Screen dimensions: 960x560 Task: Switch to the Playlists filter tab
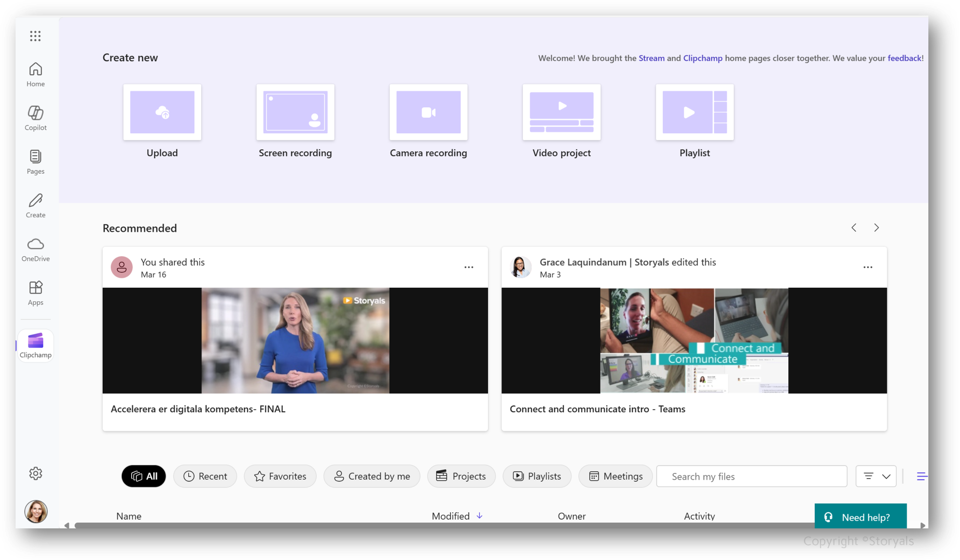point(537,476)
